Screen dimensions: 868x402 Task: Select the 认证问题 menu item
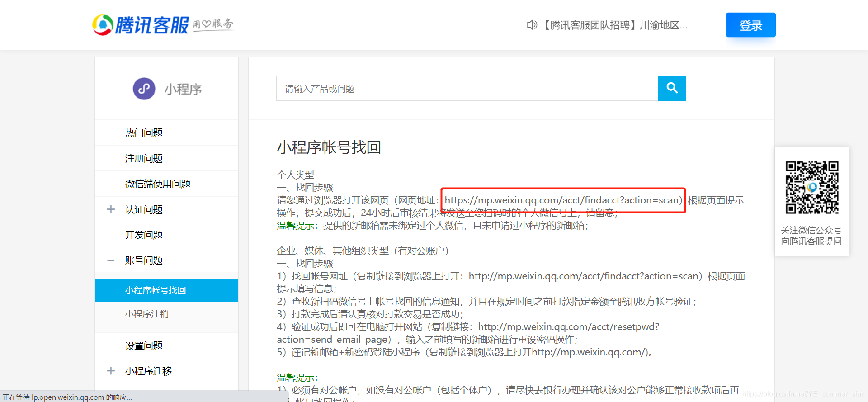click(x=144, y=209)
